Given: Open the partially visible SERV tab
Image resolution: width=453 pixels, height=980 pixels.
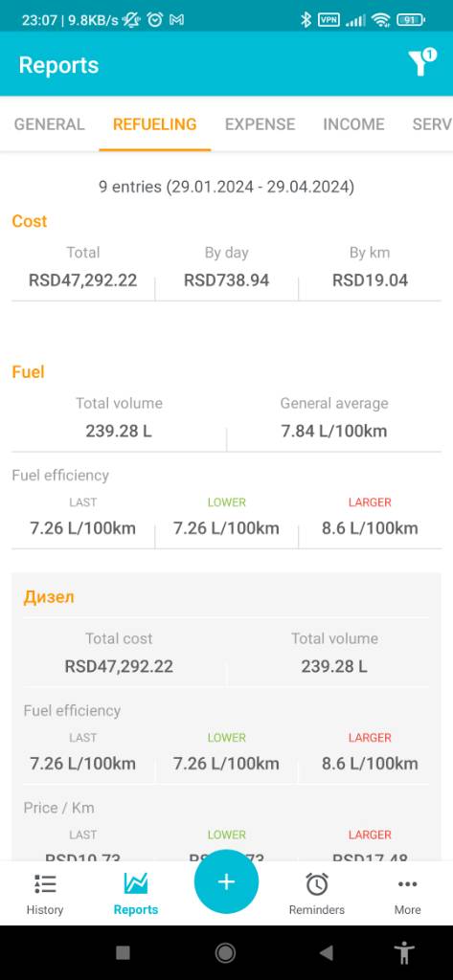Looking at the screenshot, I should tap(432, 124).
